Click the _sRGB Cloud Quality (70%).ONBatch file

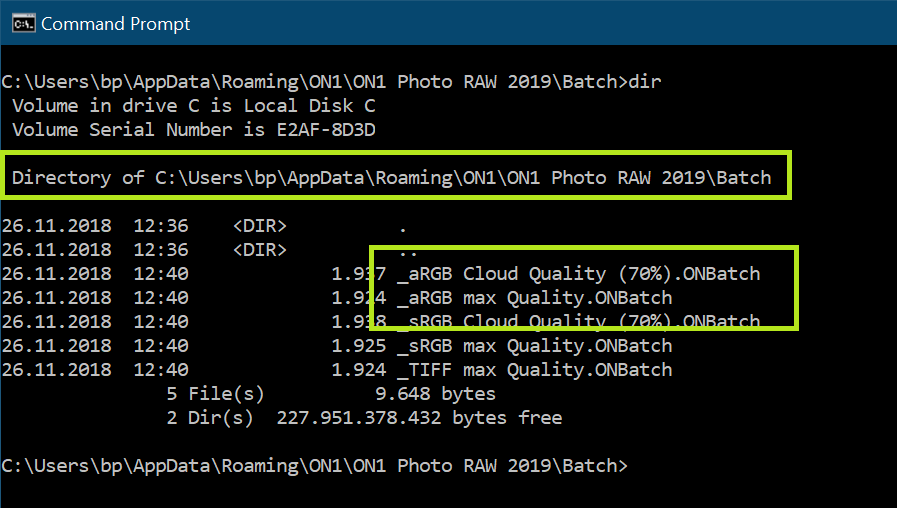point(578,322)
